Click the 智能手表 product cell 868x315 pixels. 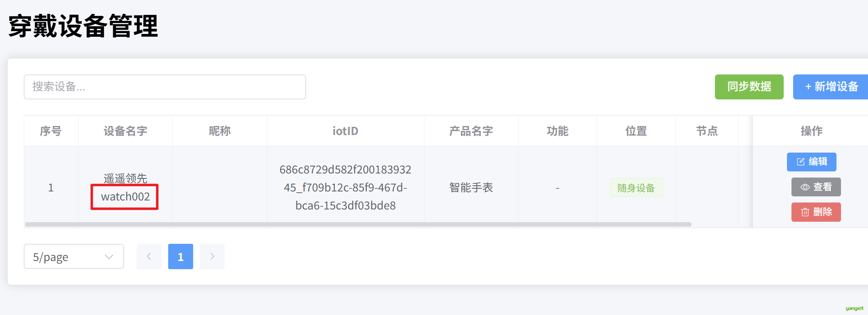[x=471, y=187]
